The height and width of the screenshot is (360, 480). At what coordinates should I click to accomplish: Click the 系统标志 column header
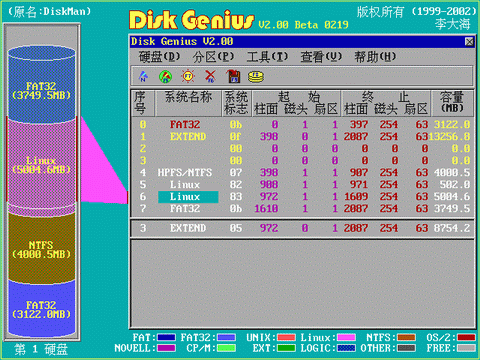[236, 103]
